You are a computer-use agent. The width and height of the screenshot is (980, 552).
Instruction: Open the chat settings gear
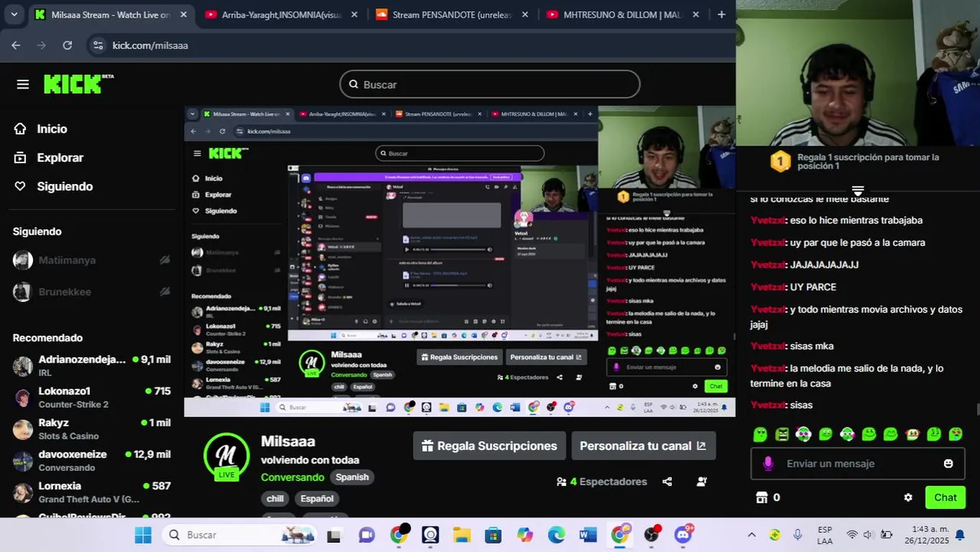point(908,498)
